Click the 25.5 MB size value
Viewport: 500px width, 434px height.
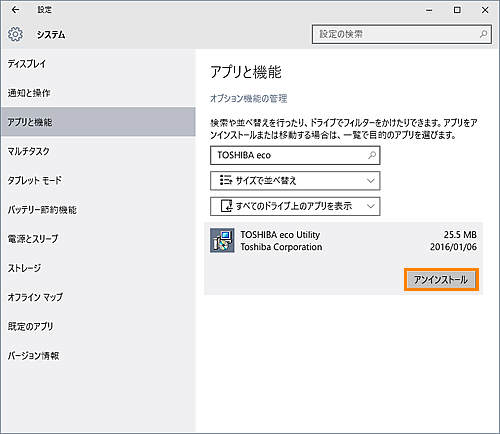(460, 235)
